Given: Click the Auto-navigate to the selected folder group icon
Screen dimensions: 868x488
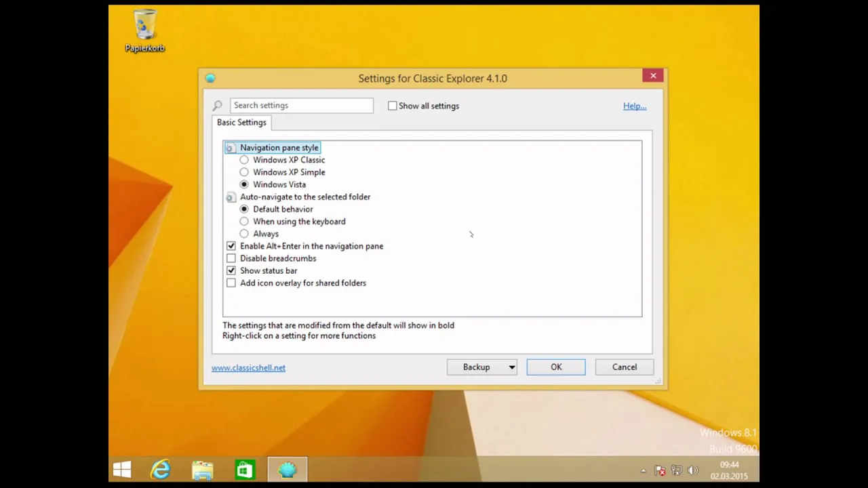Looking at the screenshot, I should (231, 197).
